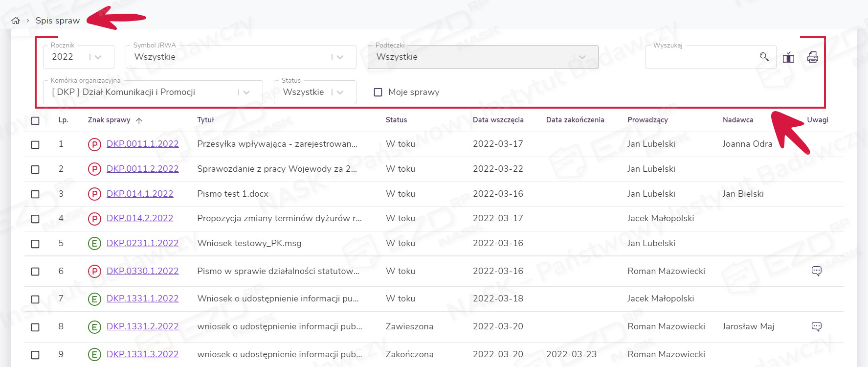This screenshot has height=367, width=868.
Task: Click the home icon in breadcrumb
Action: coord(16,21)
